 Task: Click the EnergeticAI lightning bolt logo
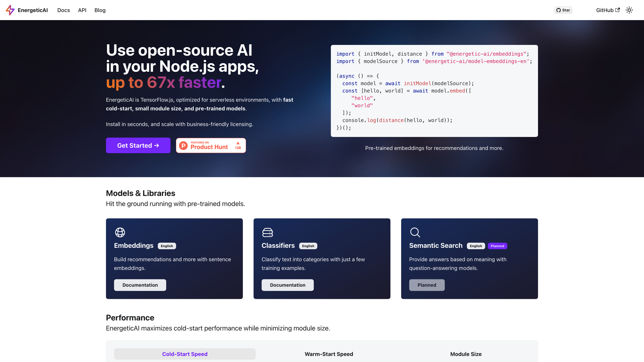click(10, 10)
